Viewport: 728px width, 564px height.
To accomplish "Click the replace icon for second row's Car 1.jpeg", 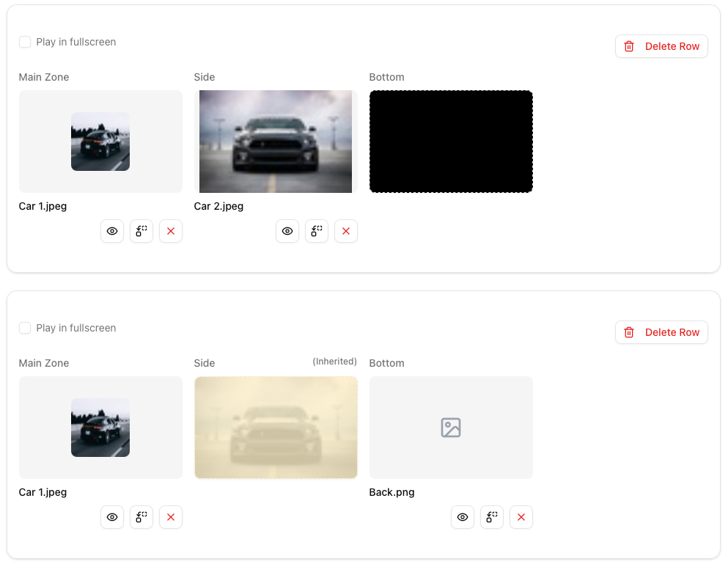I will pos(141,517).
